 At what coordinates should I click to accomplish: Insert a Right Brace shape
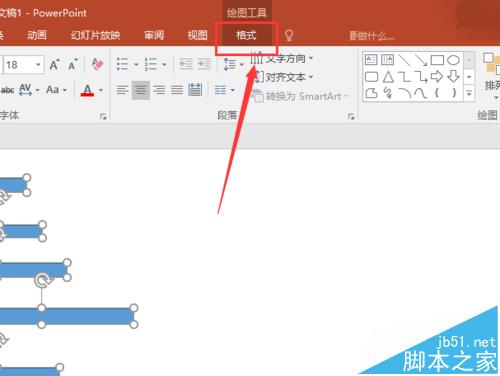point(454,93)
